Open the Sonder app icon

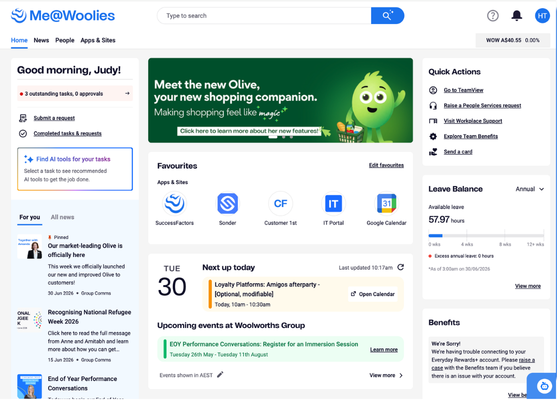[227, 204]
